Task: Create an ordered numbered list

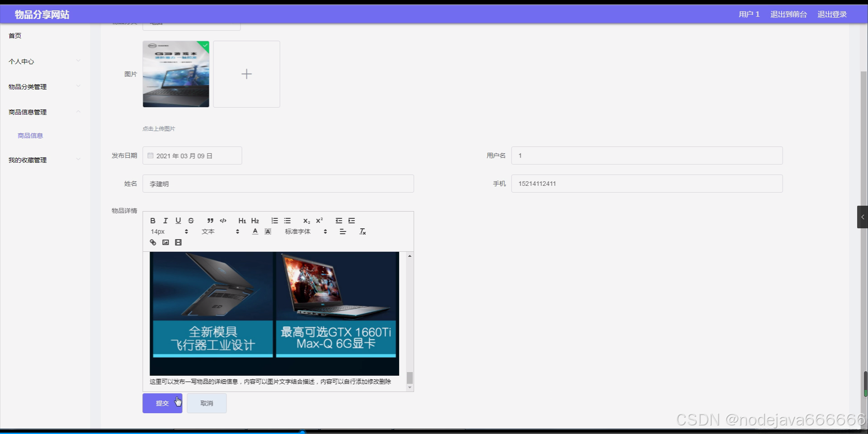Action: pos(274,221)
